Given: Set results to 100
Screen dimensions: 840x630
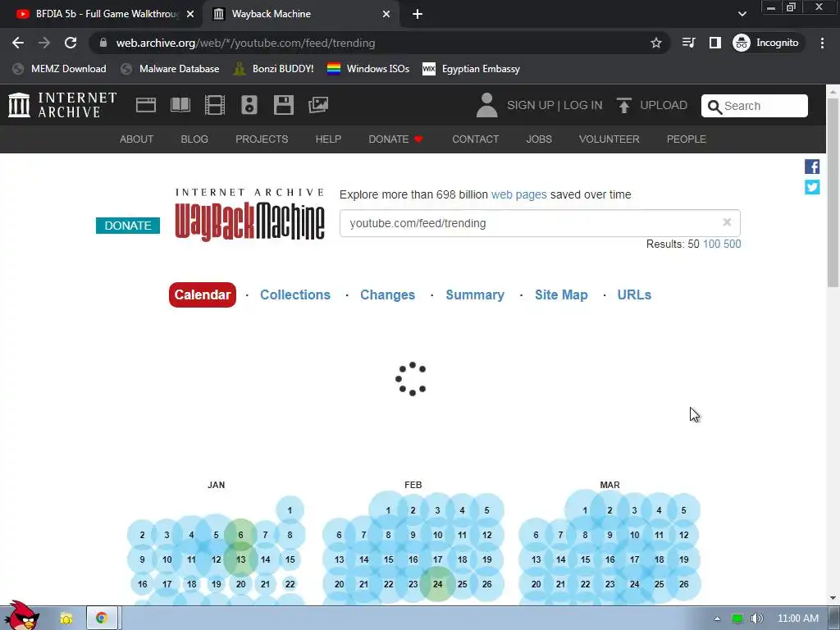Looking at the screenshot, I should point(711,244).
